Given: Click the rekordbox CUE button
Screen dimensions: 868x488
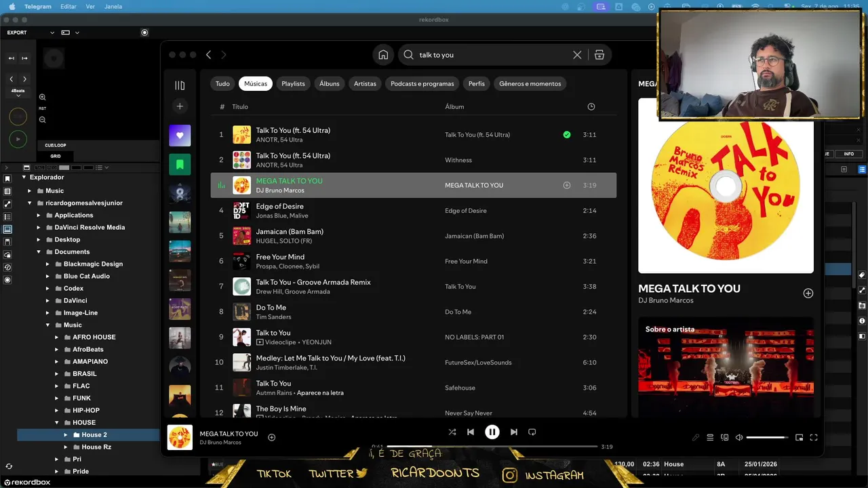Looking at the screenshot, I should click(18, 117).
